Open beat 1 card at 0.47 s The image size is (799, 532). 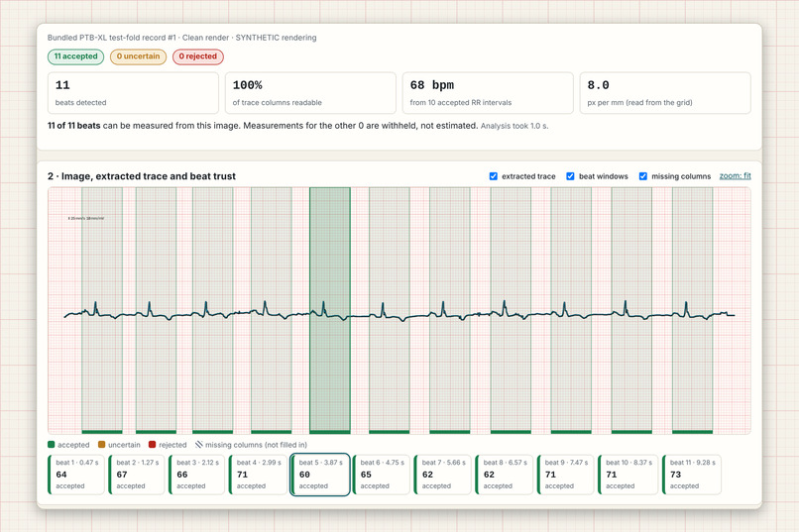(76, 475)
